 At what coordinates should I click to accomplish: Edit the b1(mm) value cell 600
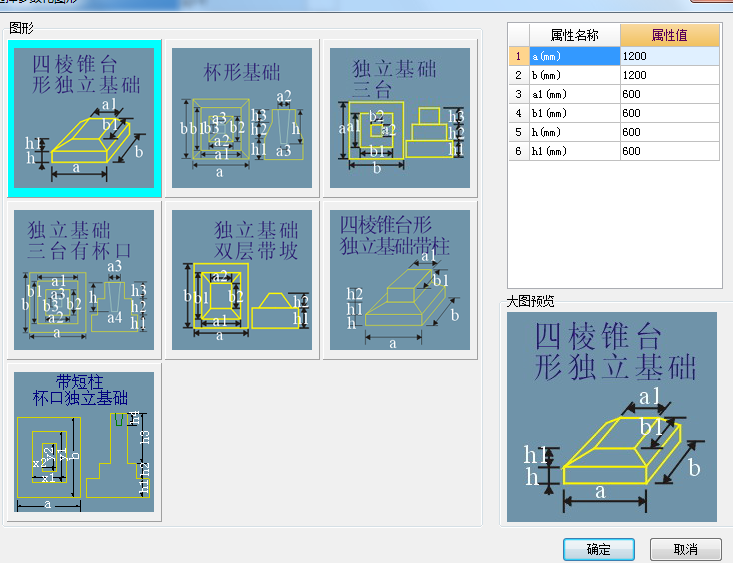[669, 113]
